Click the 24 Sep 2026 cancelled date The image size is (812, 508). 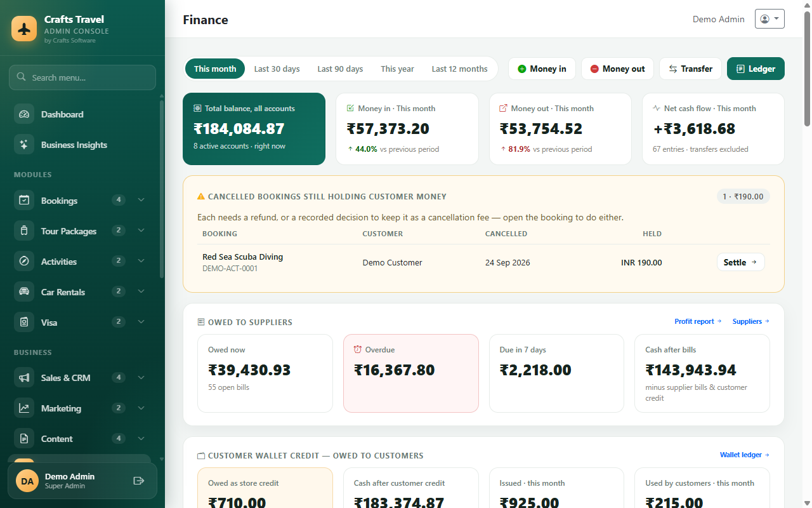pos(507,262)
